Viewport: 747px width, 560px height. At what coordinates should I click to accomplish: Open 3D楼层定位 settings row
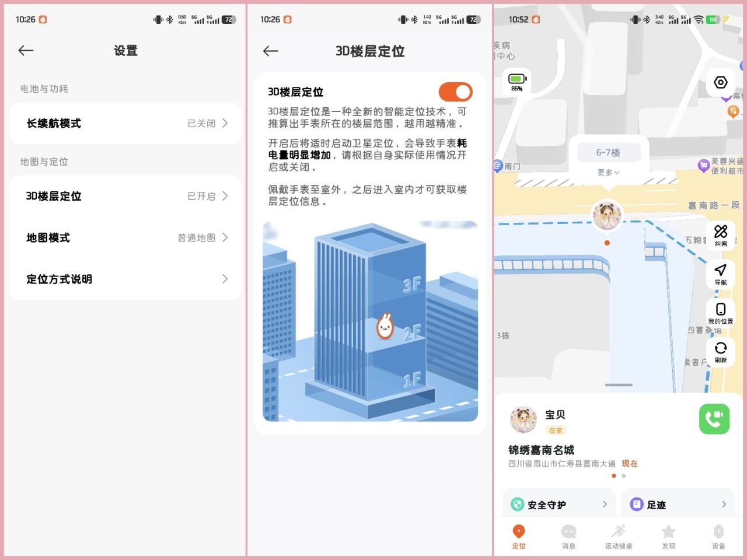pyautogui.click(x=125, y=196)
